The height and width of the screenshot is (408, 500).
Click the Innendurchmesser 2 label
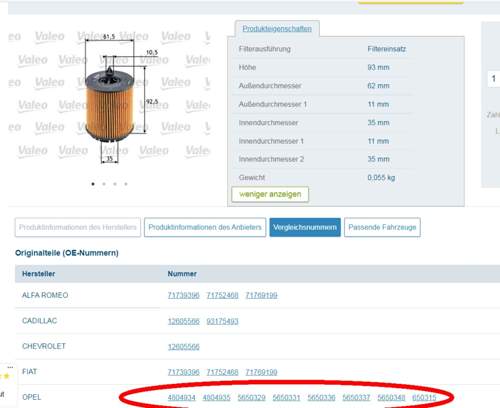pos(271,159)
